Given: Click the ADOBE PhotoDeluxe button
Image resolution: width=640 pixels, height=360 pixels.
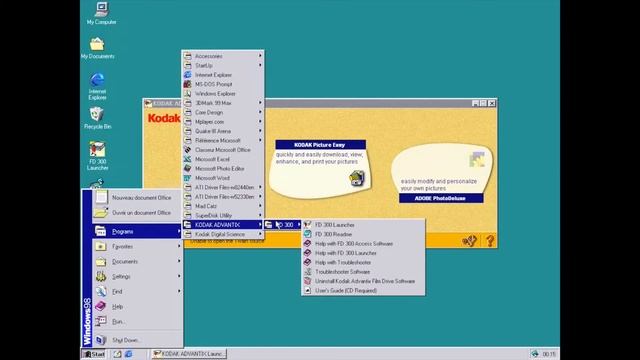Looking at the screenshot, I should pos(441,198).
